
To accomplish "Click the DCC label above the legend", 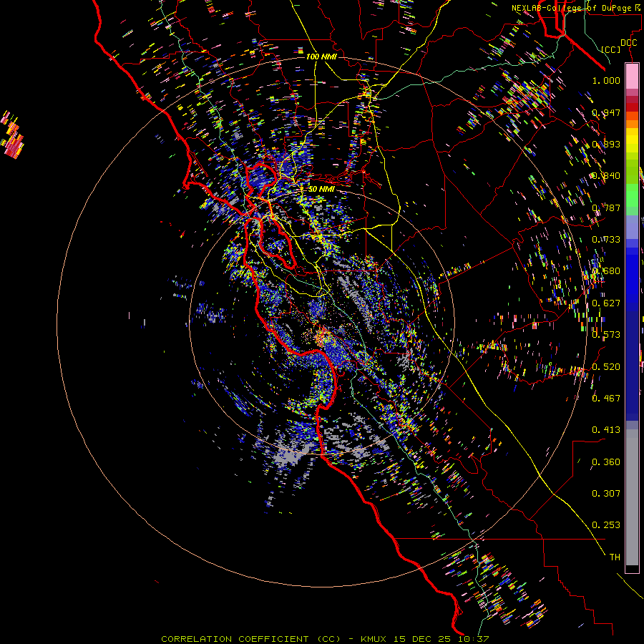I will 628,43.
